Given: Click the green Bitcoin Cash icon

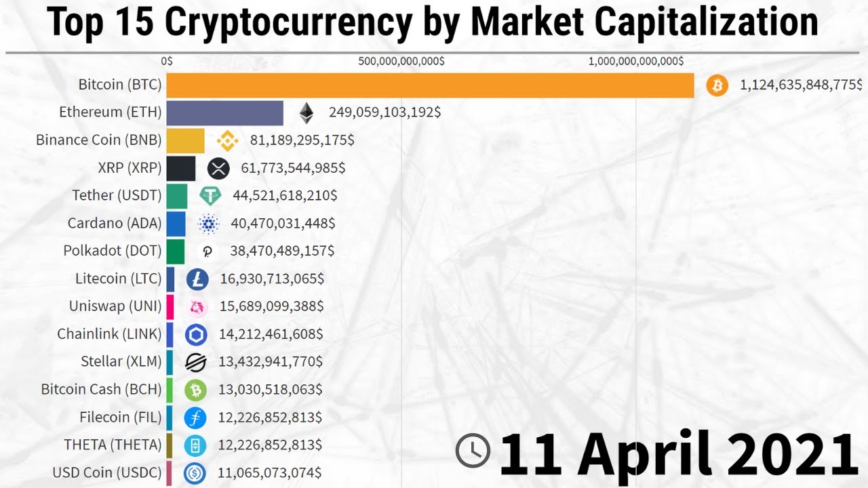Looking at the screenshot, I should (196, 390).
